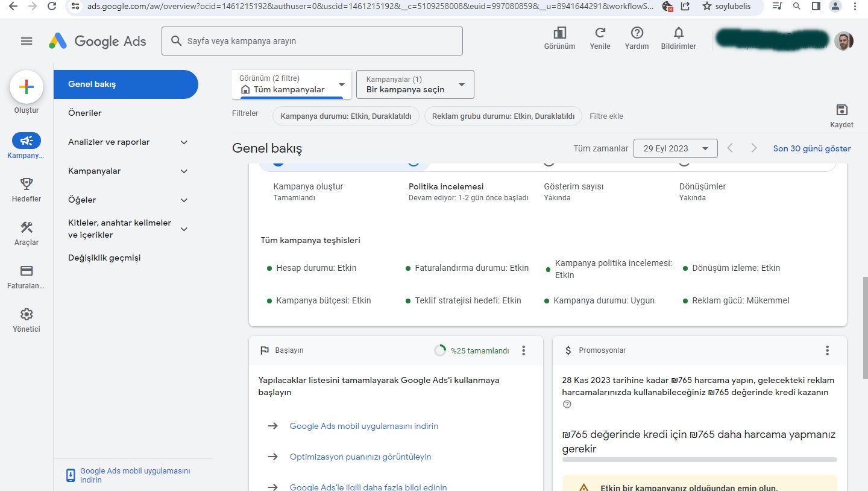Open browser side panel icon
Screen dimensions: 868x491
(816, 6)
